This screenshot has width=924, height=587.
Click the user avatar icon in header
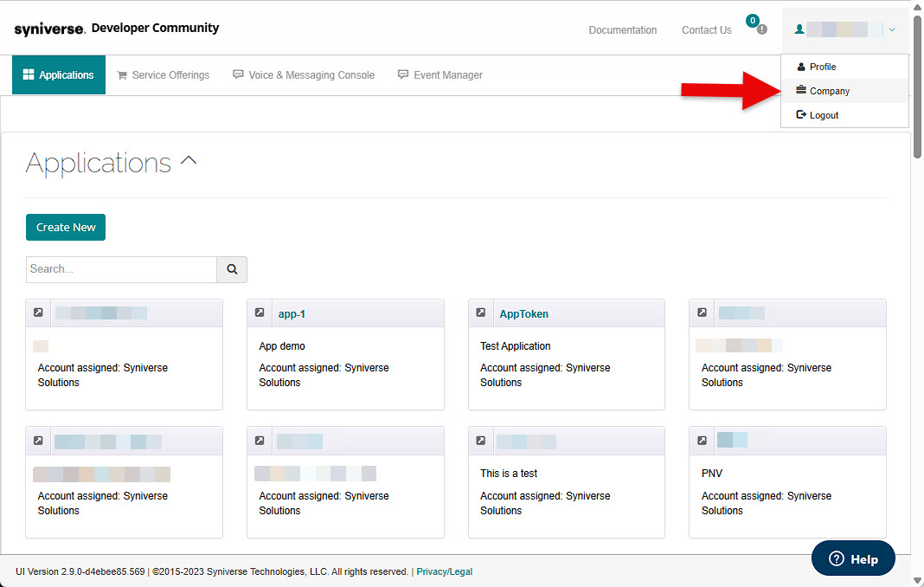[799, 29]
